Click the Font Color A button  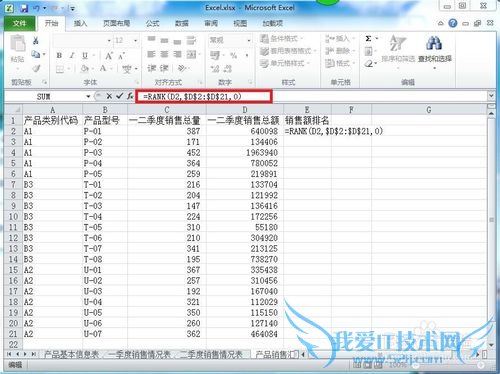tap(103, 69)
